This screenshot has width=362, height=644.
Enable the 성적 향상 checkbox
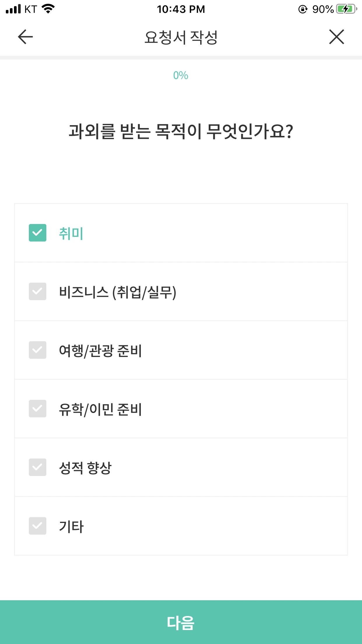click(38, 467)
